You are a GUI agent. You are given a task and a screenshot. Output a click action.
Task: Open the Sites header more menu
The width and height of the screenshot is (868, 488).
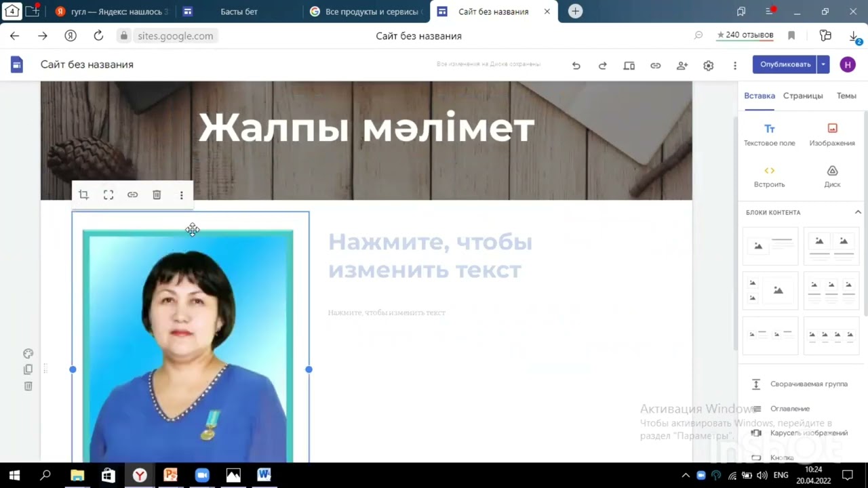coord(735,65)
